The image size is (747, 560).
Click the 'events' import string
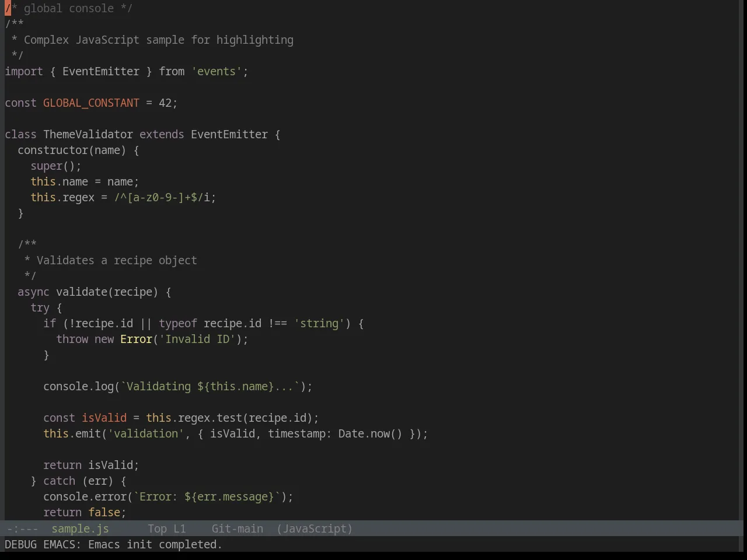[x=217, y=71]
